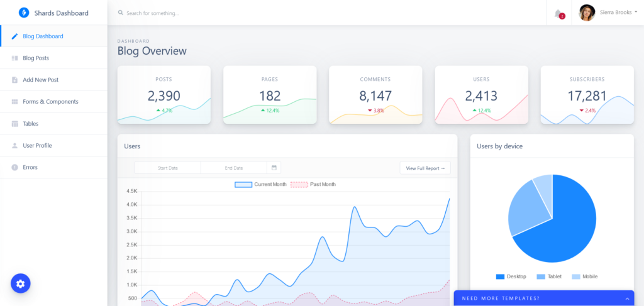Image resolution: width=644 pixels, height=306 pixels.
Task: Click the Pages card showing 182
Action: coord(270,95)
